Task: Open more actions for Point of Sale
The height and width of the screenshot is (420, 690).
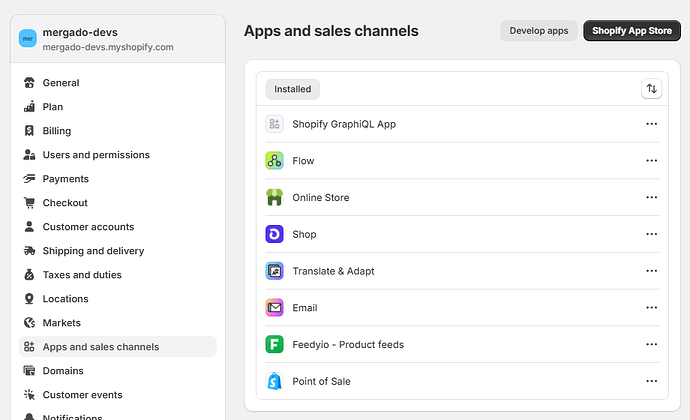Action: point(651,381)
